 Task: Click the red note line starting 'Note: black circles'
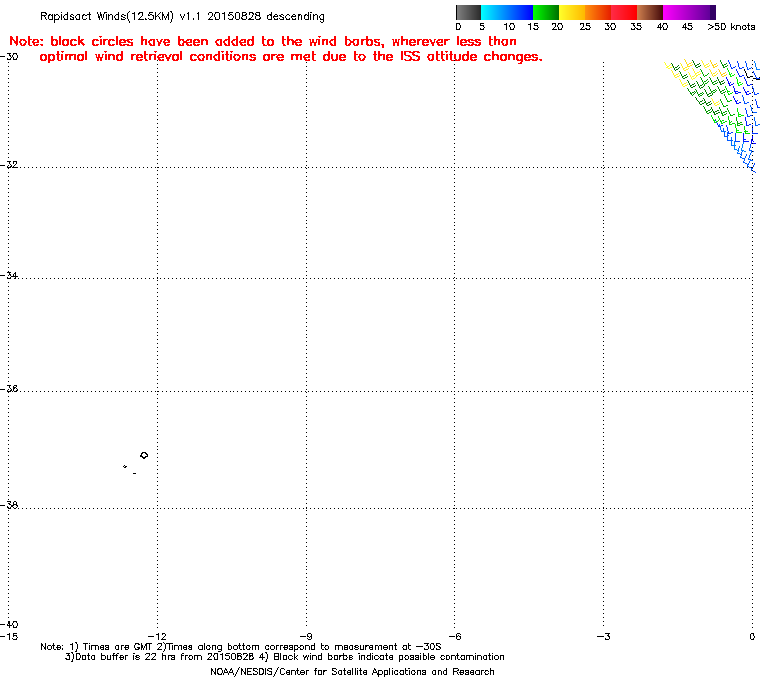tap(263, 41)
